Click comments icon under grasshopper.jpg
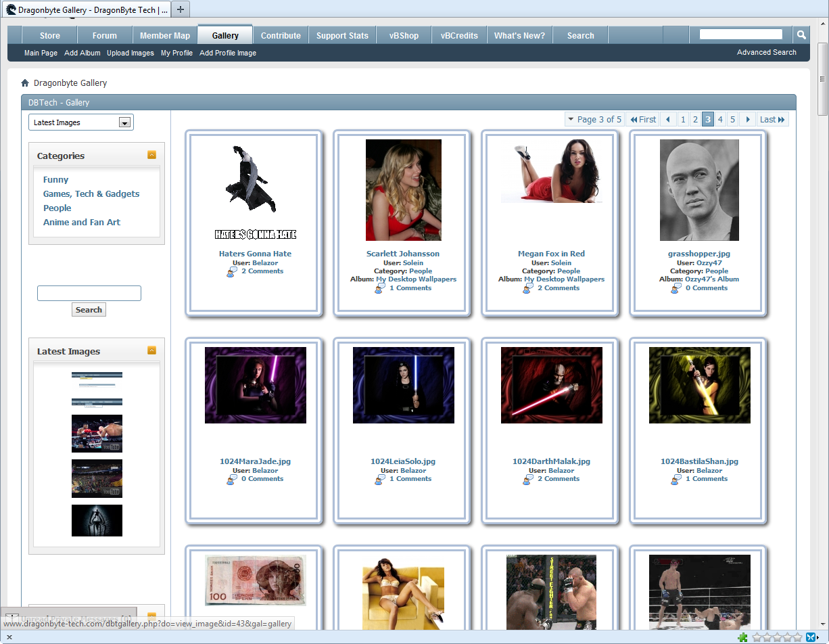The image size is (829, 644). 676,288
